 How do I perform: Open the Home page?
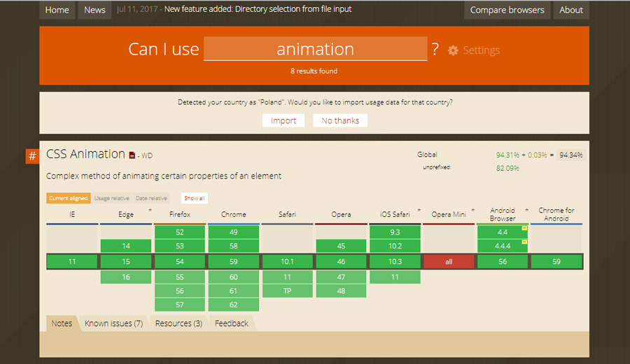(x=57, y=10)
